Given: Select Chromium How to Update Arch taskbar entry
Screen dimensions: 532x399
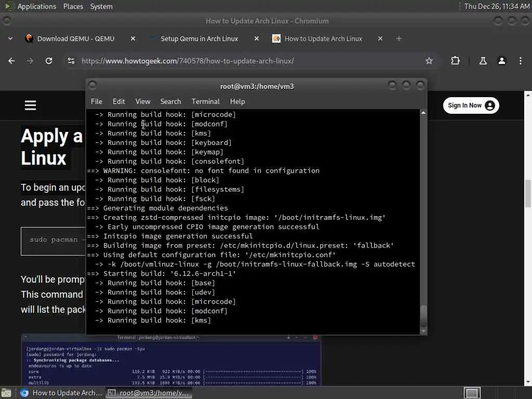Looking at the screenshot, I should click(61, 393).
